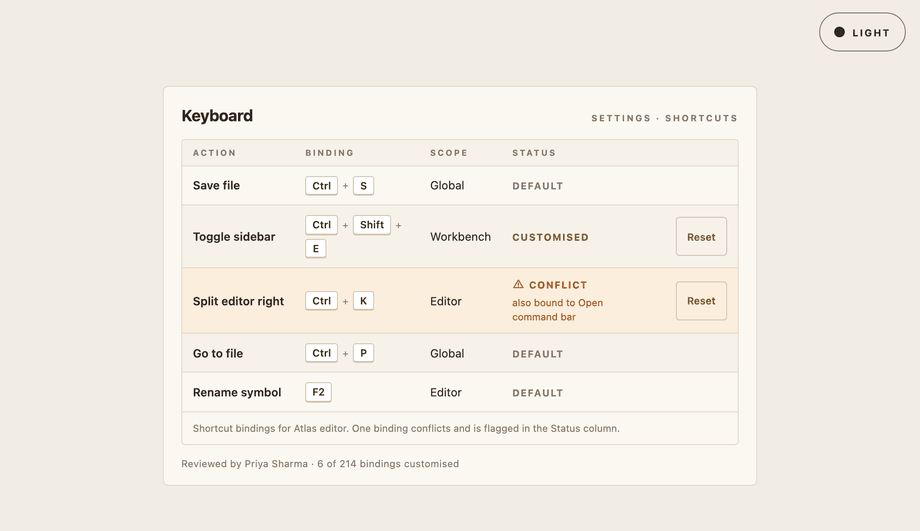The width and height of the screenshot is (920, 531).
Task: Click 'also bound to Open command bar' note
Action: (x=557, y=310)
